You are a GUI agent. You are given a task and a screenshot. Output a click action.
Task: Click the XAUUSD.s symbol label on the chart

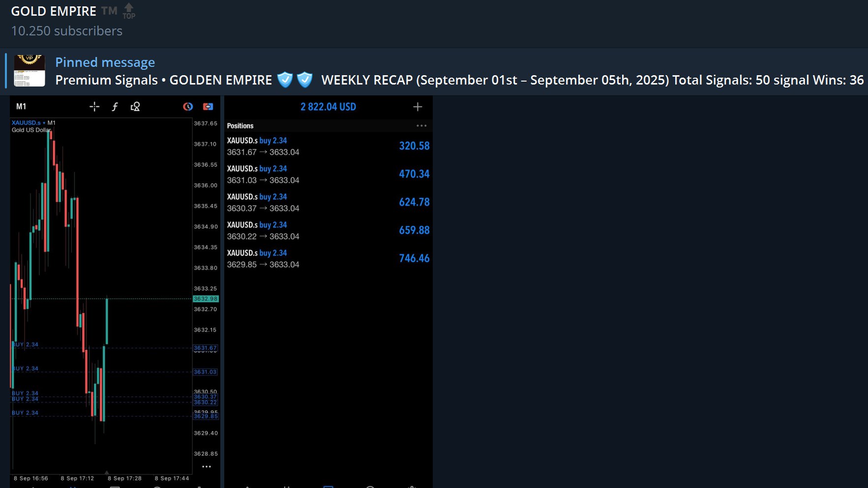26,123
